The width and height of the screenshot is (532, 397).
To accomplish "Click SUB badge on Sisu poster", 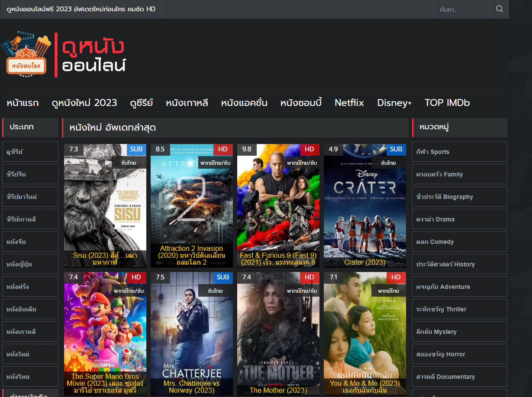I will [136, 149].
